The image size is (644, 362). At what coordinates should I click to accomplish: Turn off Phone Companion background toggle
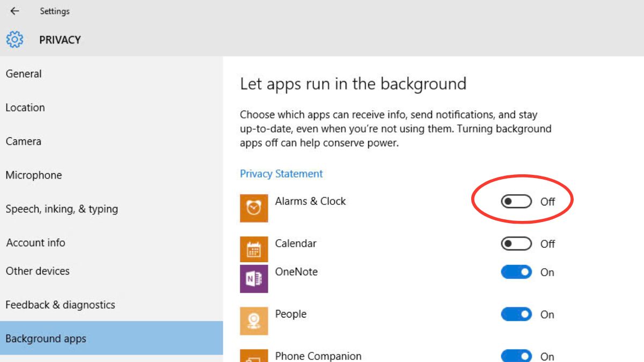coord(516,356)
